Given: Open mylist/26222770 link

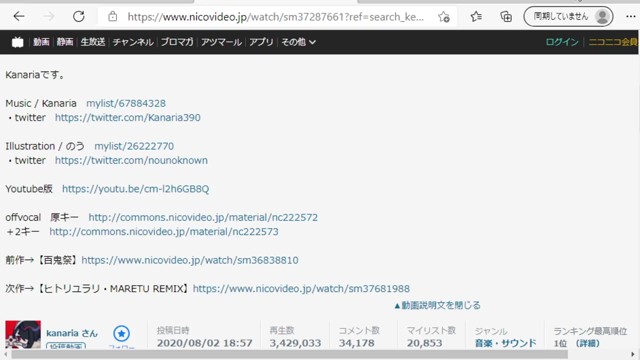Looking at the screenshot, I should [x=134, y=146].
